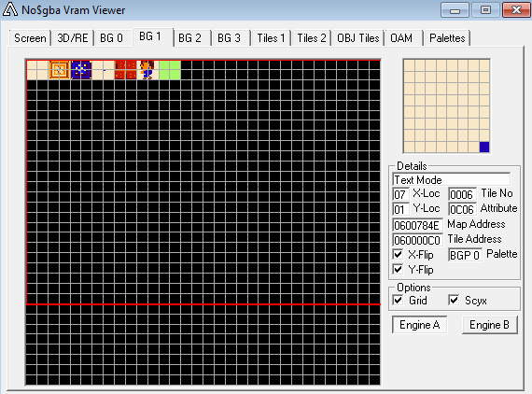
Task: Minimize the Vram Viewer window
Action: click(x=455, y=10)
